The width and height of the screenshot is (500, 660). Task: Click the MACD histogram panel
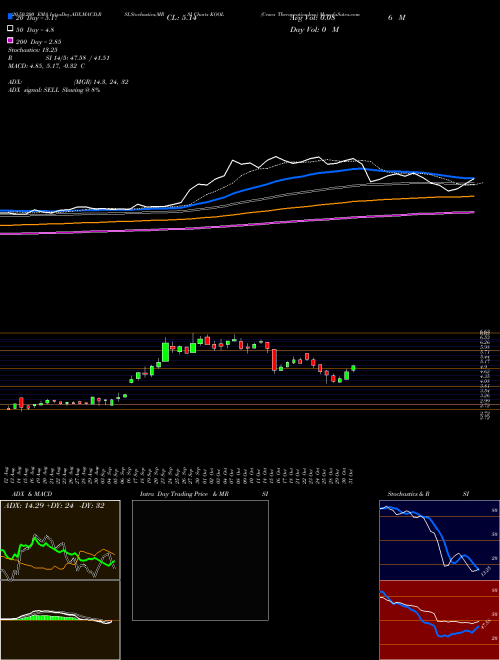tap(60, 620)
